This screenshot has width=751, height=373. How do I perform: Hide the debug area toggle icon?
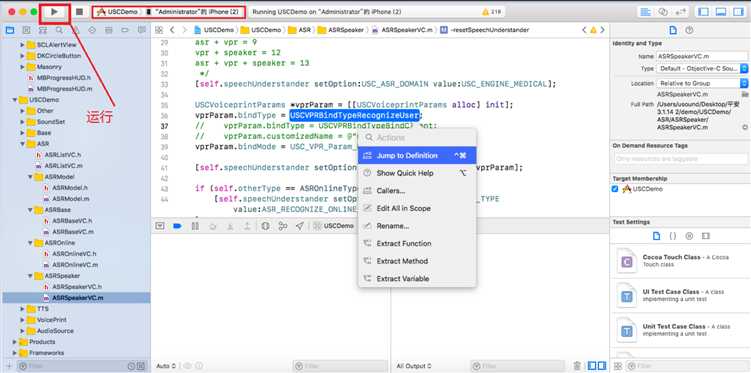pyautogui.click(x=160, y=226)
